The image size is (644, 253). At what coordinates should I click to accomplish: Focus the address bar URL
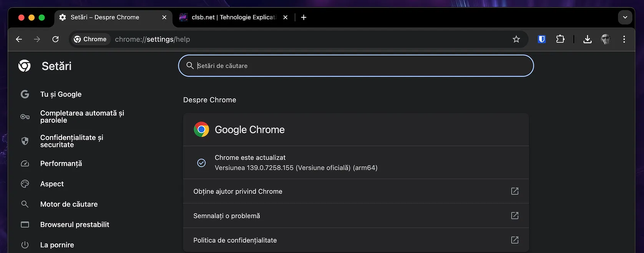[x=153, y=39]
